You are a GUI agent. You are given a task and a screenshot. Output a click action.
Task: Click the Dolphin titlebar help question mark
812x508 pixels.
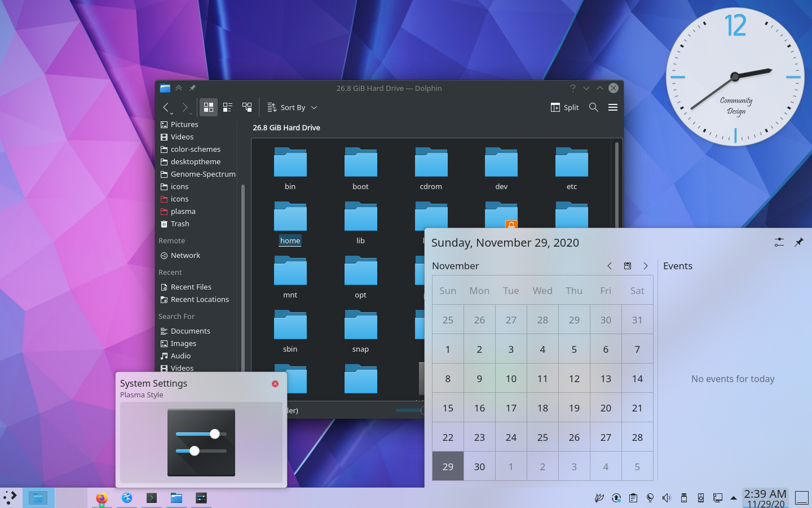click(x=573, y=88)
